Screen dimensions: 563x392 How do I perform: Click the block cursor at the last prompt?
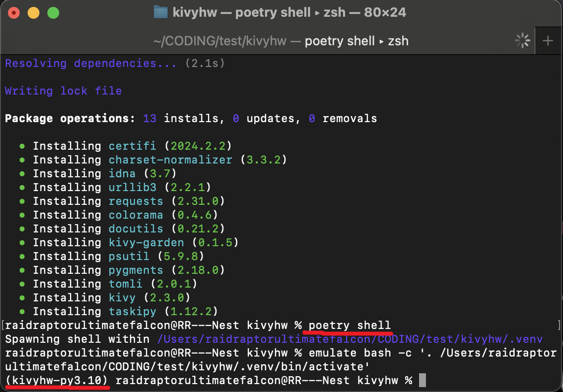[x=422, y=381]
